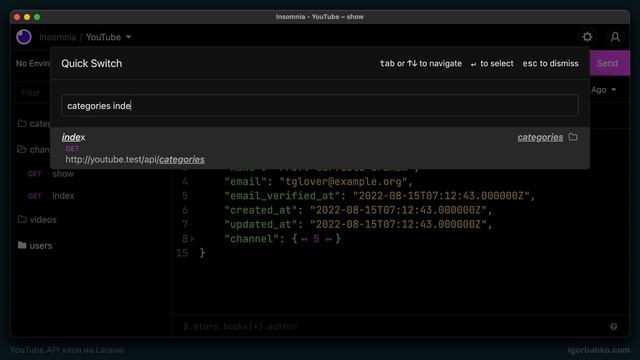
Task: Click the email value tglover@example.org
Action: tap(343, 182)
